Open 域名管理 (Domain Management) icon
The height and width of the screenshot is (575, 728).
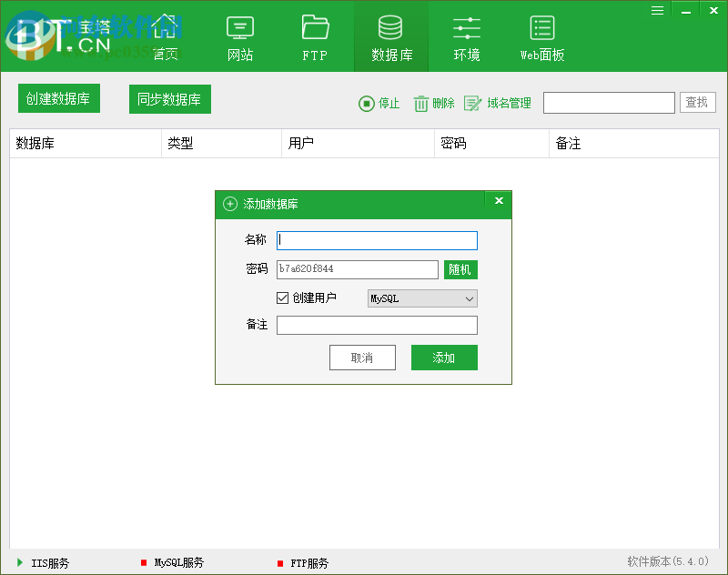click(472, 103)
